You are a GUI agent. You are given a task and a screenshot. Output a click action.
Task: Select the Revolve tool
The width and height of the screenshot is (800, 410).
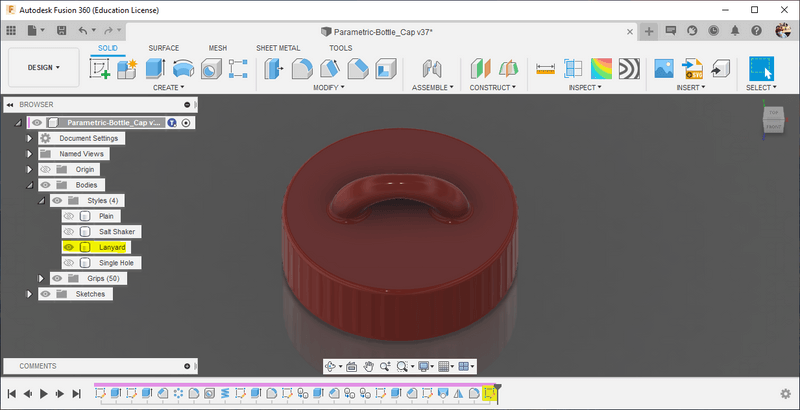click(183, 68)
